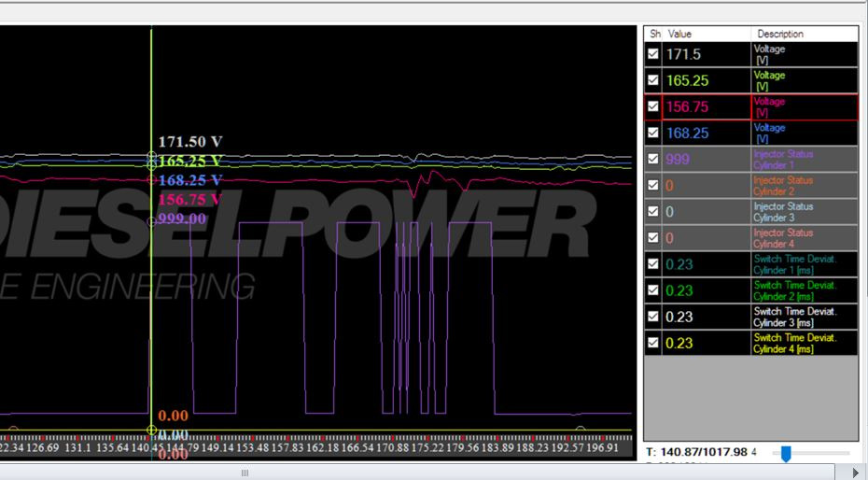868x480 pixels.
Task: Uncheck the 171.5 Voltage channel checkbox
Action: (x=653, y=54)
